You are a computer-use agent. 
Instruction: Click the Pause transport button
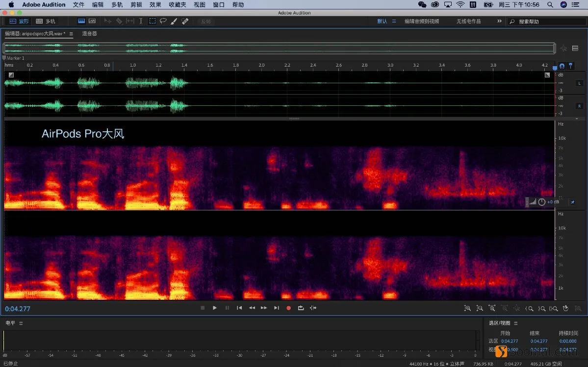click(227, 308)
